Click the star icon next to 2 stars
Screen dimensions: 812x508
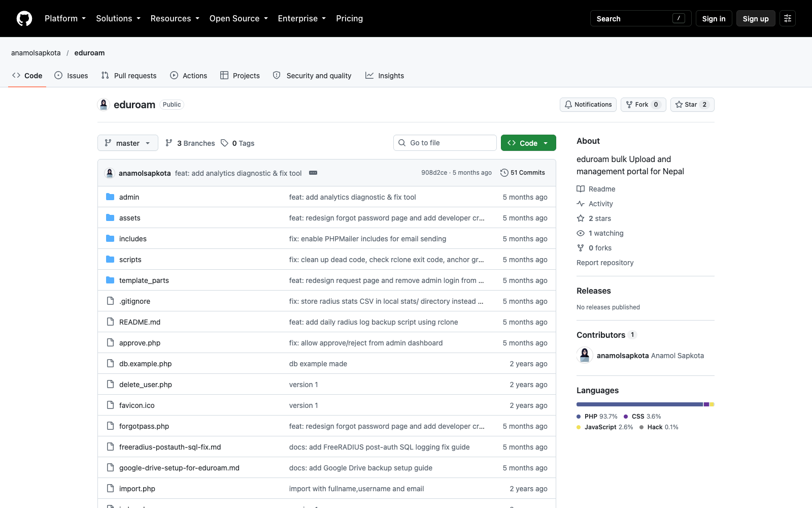tap(581, 218)
